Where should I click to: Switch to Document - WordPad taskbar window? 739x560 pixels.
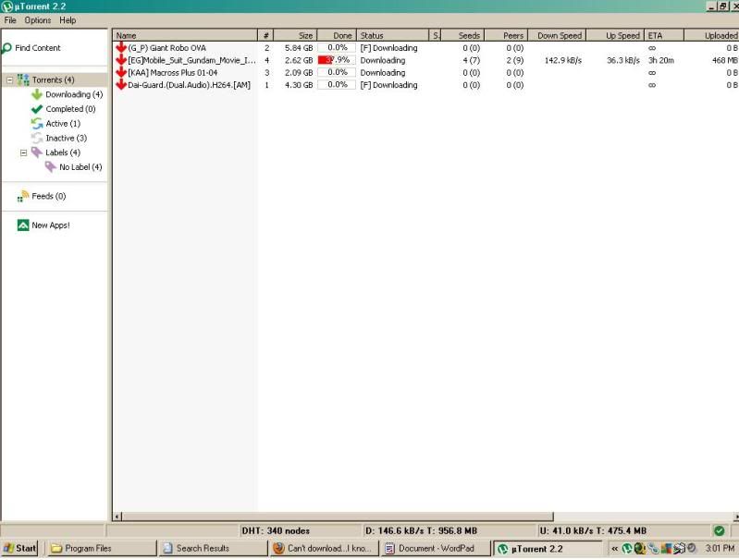(x=436, y=548)
